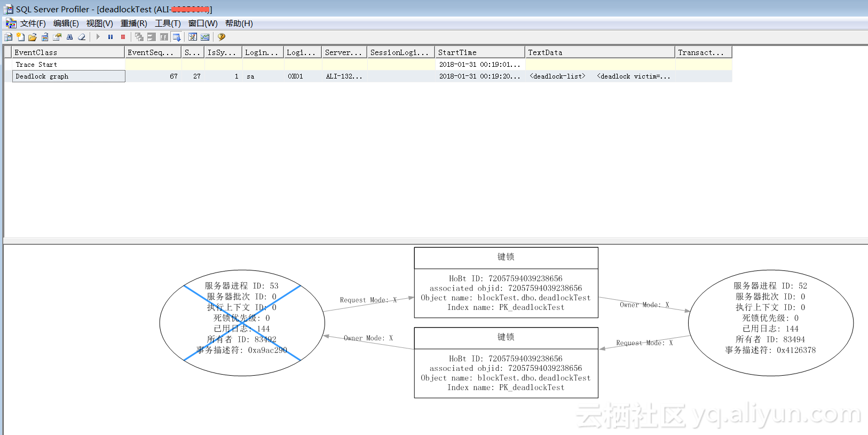
Task: Click the Grouped View toolbar icon
Action: pos(139,37)
